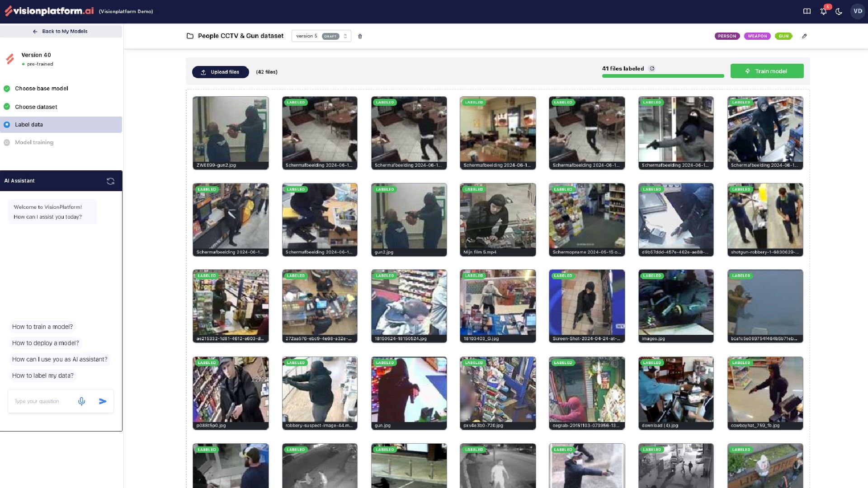Viewport: 868px width, 488px height.
Task: Open the ZWEE99-gun2.jpg thumbnail
Action: tap(231, 133)
